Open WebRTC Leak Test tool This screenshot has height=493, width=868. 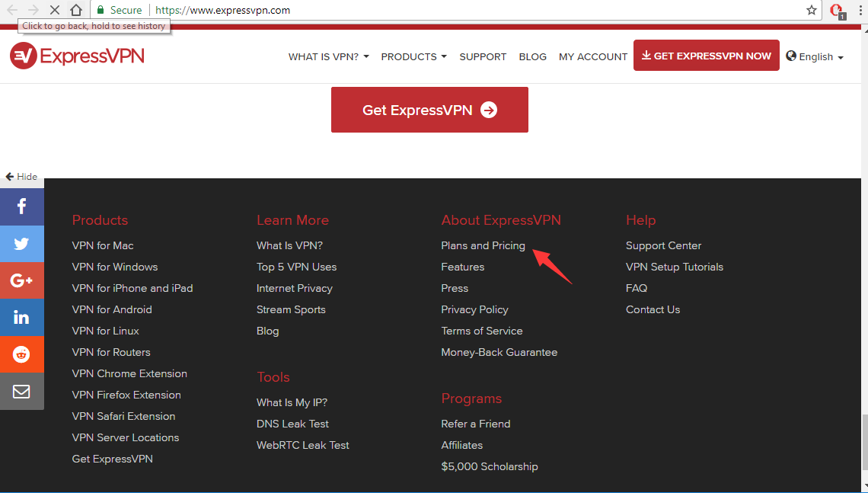(x=303, y=445)
